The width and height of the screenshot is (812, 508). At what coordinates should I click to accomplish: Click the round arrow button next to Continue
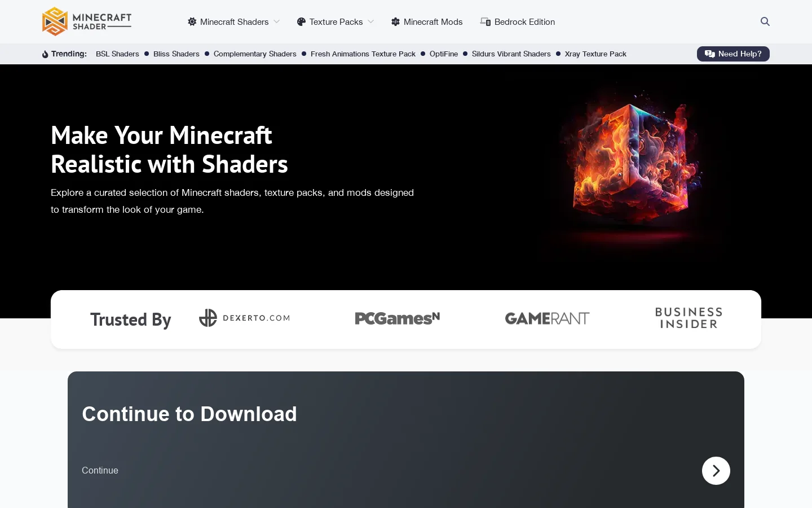click(x=716, y=471)
